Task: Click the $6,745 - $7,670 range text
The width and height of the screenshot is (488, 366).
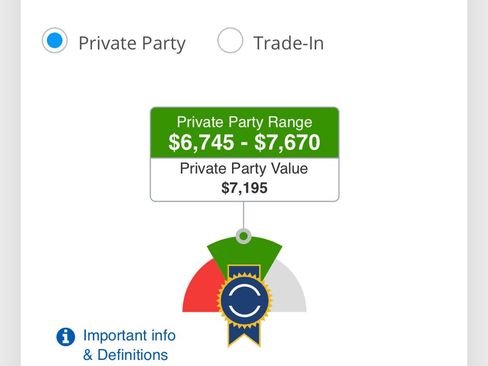Action: click(x=244, y=142)
